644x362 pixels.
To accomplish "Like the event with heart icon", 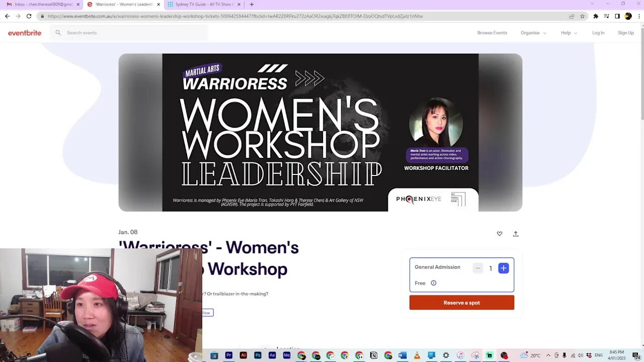I will (x=500, y=234).
